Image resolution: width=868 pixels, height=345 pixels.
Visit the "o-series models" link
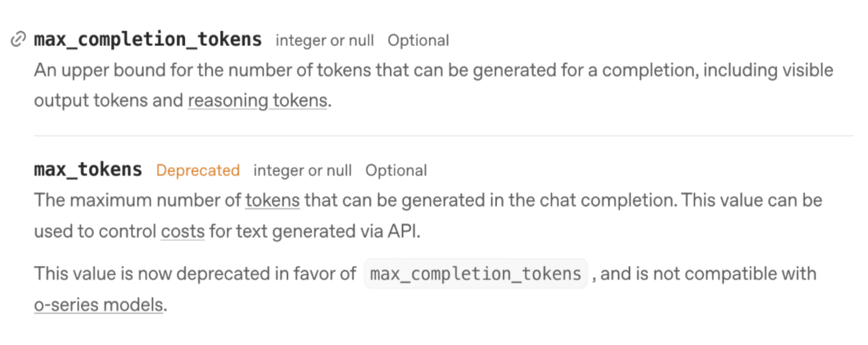[98, 305]
